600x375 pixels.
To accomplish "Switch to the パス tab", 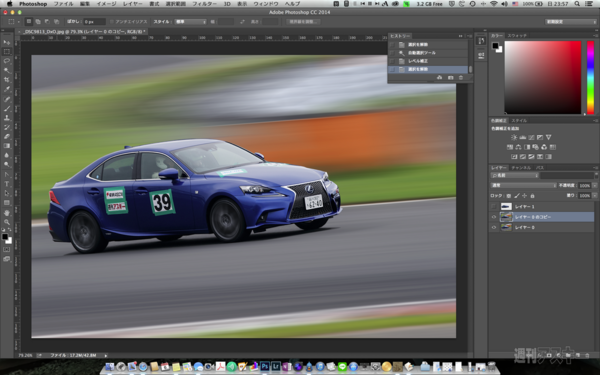I will 540,168.
